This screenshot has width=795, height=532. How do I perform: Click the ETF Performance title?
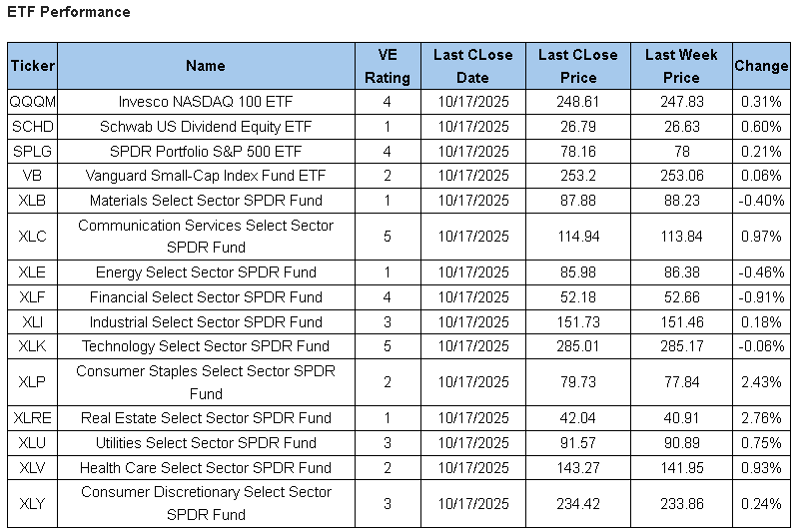point(69,13)
